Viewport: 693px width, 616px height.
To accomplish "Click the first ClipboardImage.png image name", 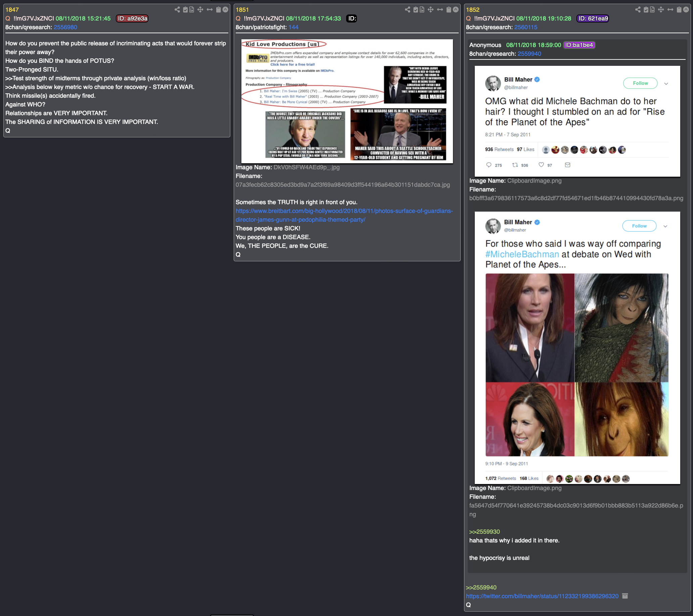I will click(x=534, y=181).
